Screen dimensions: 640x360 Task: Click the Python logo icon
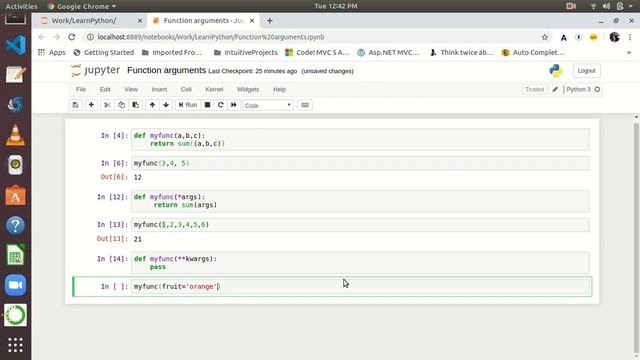click(x=556, y=71)
